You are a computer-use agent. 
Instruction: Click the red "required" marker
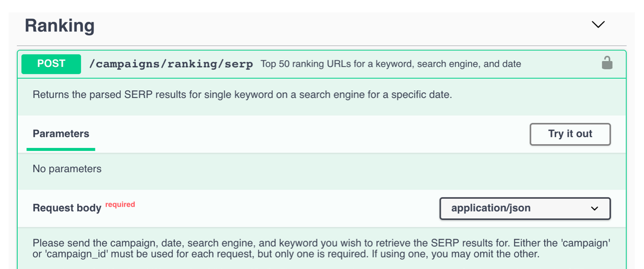pos(120,205)
